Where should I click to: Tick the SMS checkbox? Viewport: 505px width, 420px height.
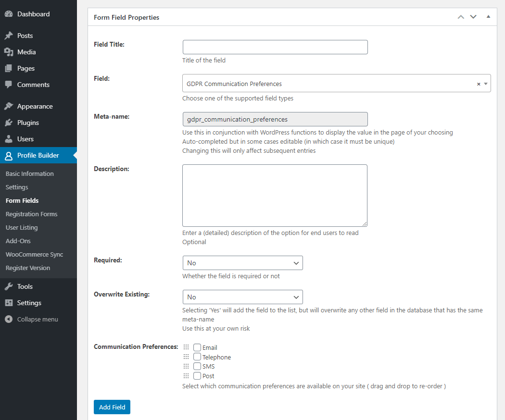pos(197,366)
